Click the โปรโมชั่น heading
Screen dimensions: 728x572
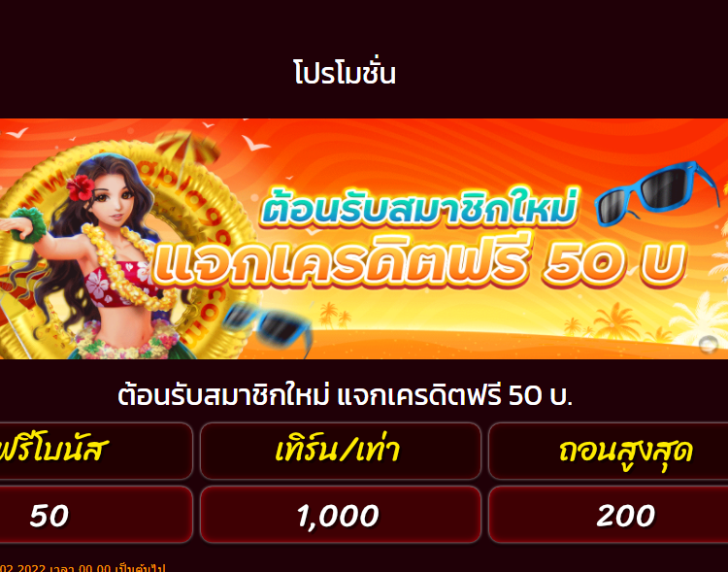(345, 74)
